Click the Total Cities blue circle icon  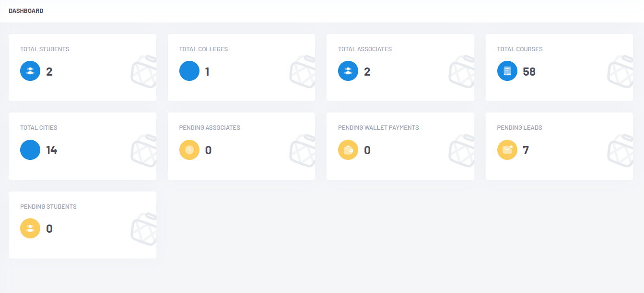pyautogui.click(x=30, y=150)
